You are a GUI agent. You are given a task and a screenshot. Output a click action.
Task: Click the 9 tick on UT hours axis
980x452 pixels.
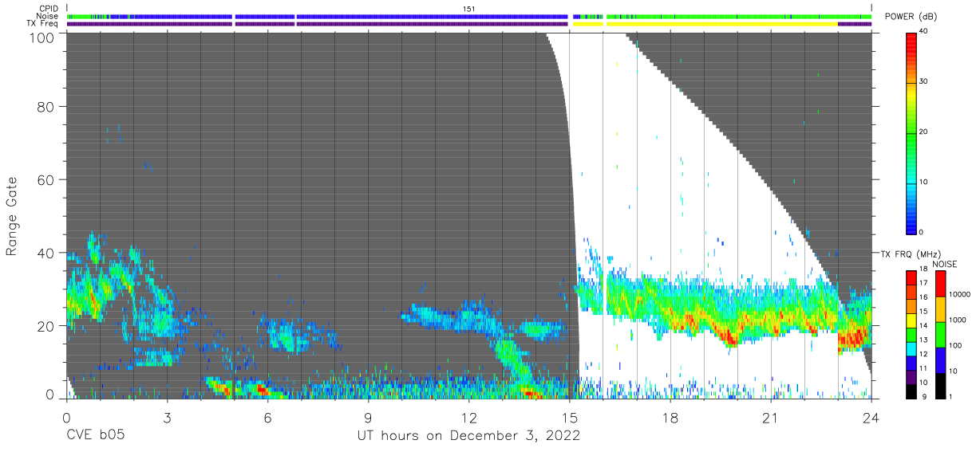click(368, 417)
